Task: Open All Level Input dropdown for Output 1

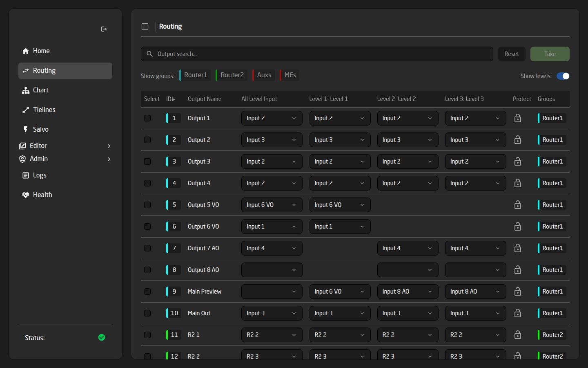Action: 272,118
